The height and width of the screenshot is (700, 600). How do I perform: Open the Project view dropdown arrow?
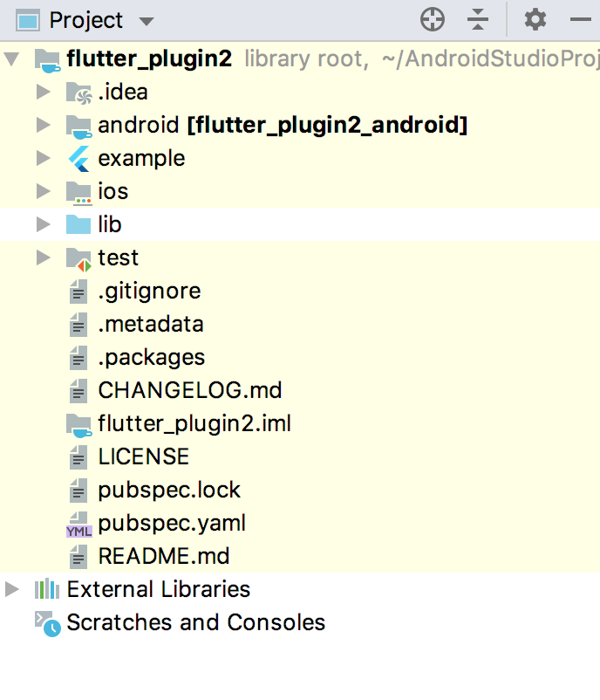tap(146, 21)
